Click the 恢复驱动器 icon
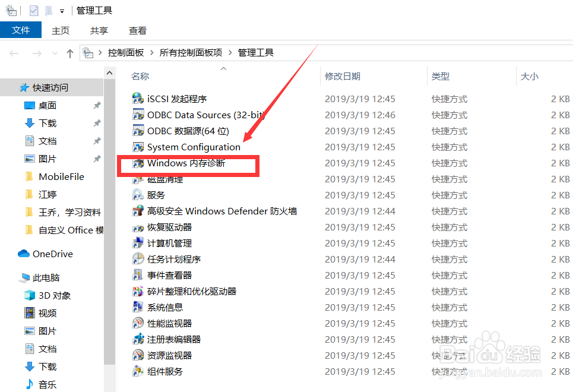Screen dimensions: 573x392 click(x=138, y=227)
